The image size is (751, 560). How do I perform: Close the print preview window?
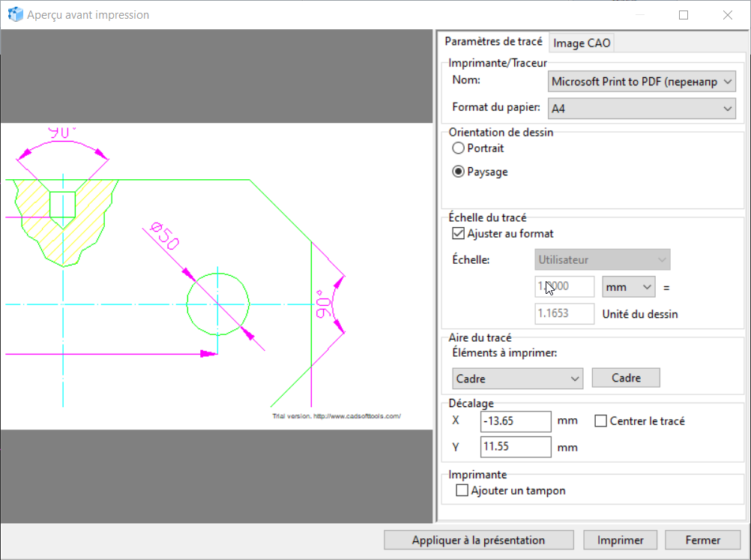[727, 15]
